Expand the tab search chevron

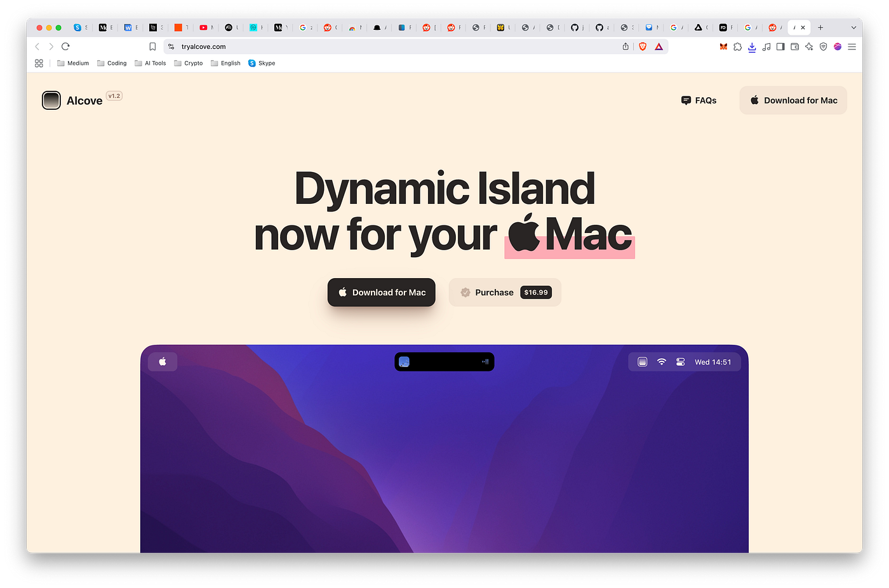pos(853,27)
